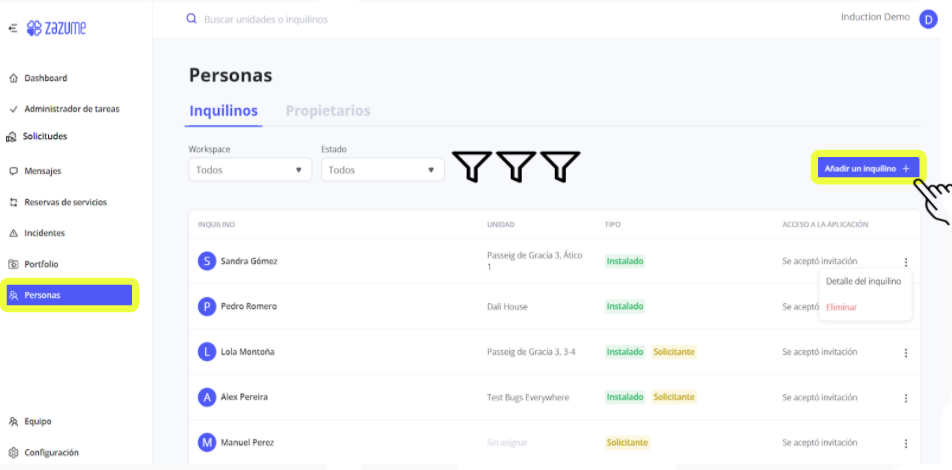952x470 pixels.
Task: Click Pedro Romero avatar icon
Action: click(207, 307)
